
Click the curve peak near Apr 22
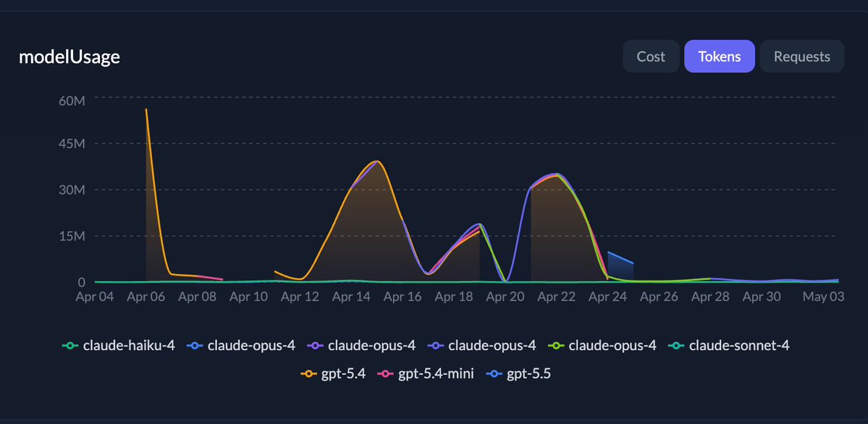click(556, 175)
